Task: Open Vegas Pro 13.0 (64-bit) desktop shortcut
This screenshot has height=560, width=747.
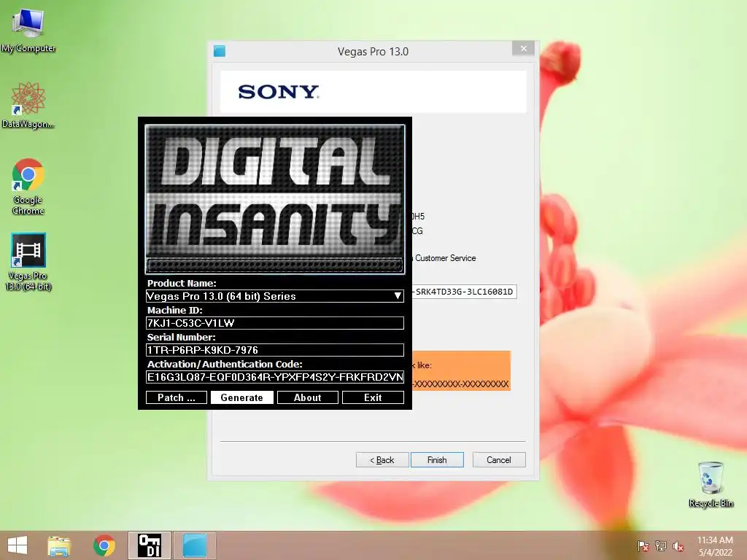Action: pyautogui.click(x=28, y=262)
